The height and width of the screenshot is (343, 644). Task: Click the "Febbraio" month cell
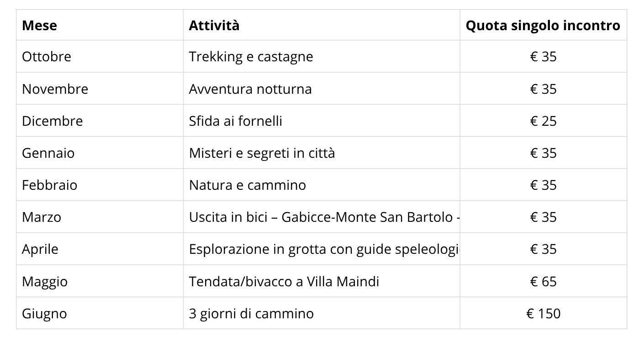pyautogui.click(x=49, y=185)
